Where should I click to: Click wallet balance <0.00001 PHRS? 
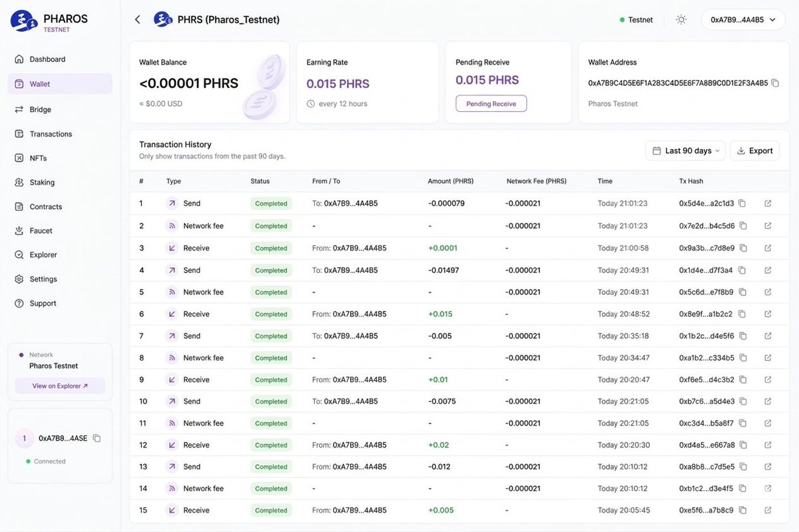[189, 83]
